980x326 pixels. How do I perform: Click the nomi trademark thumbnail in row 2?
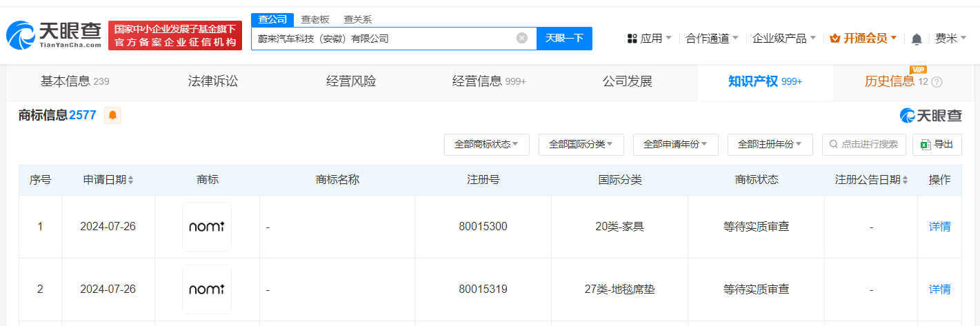[x=207, y=289]
